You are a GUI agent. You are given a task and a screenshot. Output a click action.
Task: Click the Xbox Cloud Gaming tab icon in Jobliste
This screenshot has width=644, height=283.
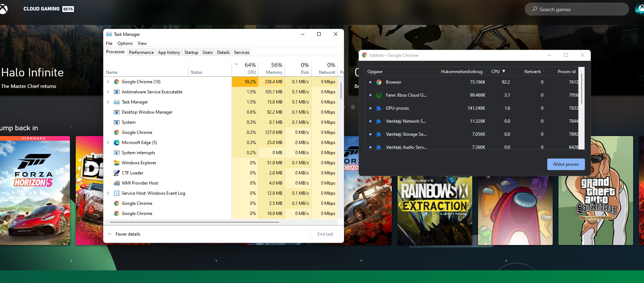379,95
